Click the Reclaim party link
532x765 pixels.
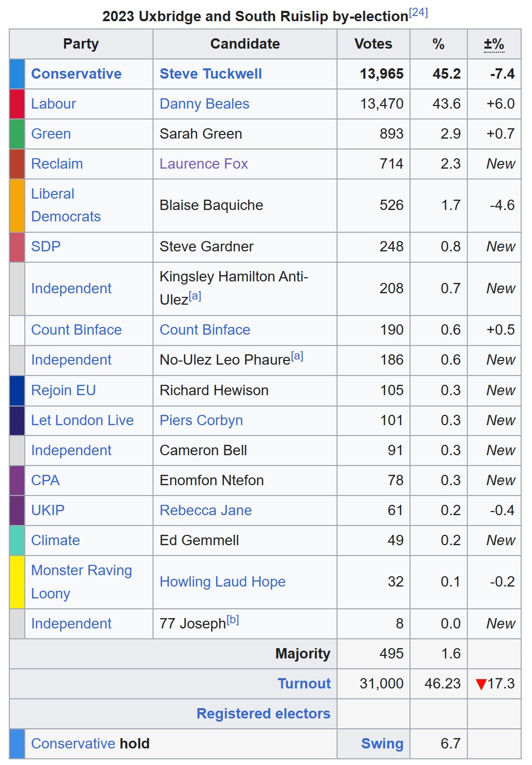(57, 164)
